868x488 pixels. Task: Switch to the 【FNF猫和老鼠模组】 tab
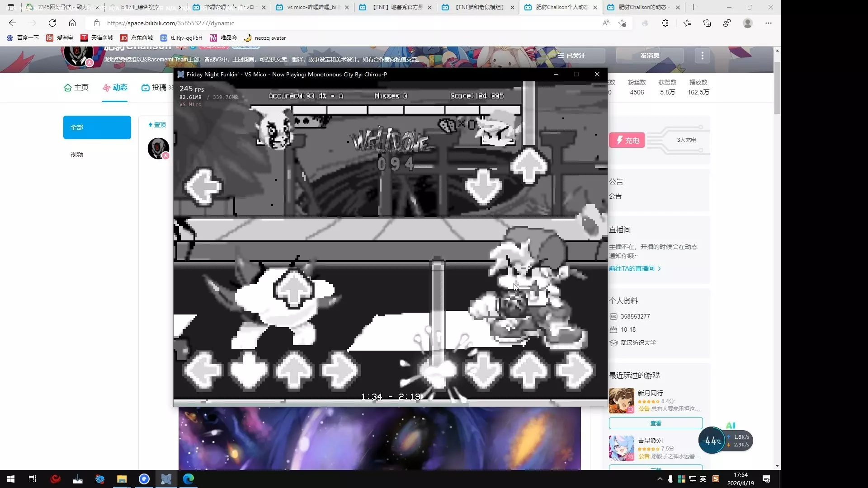pyautogui.click(x=478, y=7)
